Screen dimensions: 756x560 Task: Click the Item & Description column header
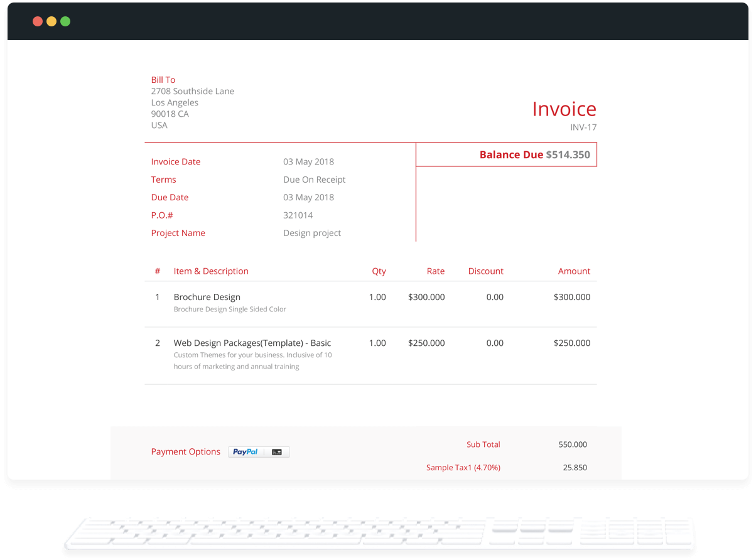211,271
